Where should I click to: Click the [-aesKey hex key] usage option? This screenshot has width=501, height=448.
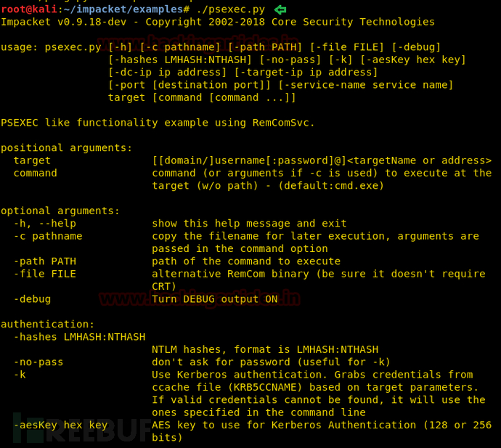coord(413,60)
